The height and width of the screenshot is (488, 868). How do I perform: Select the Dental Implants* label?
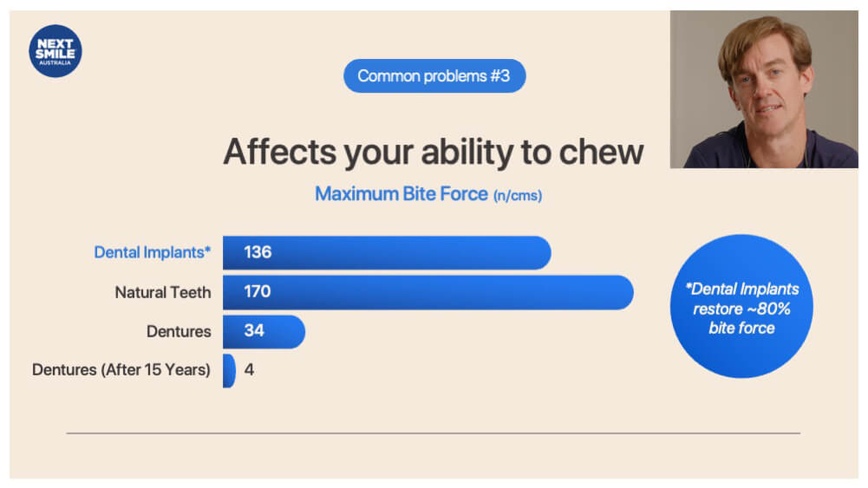(x=153, y=252)
